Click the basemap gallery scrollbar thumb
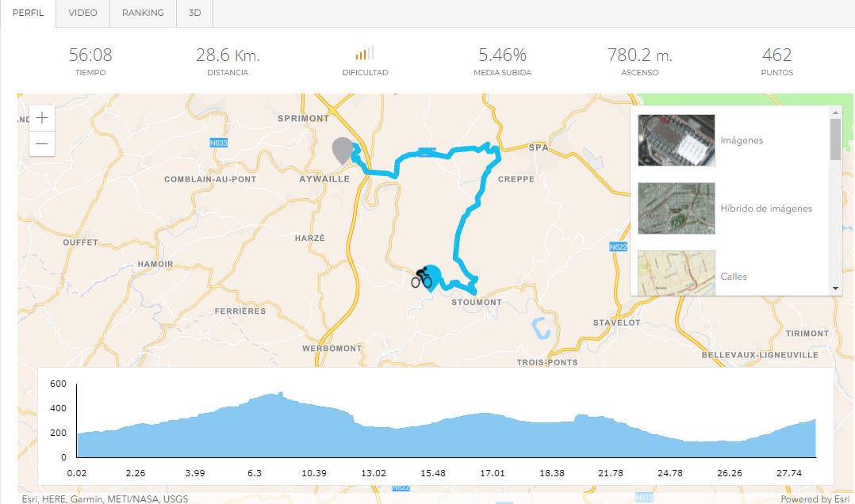Image resolution: width=855 pixels, height=504 pixels. click(x=835, y=139)
